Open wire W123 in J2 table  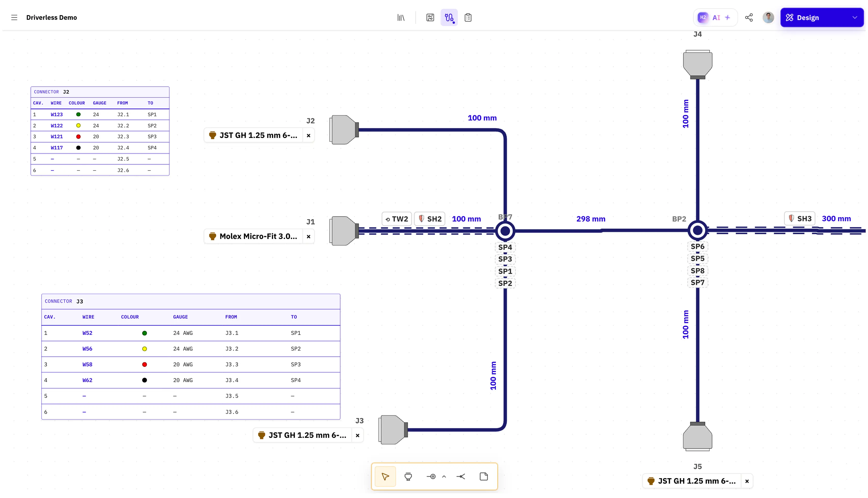pyautogui.click(x=57, y=115)
